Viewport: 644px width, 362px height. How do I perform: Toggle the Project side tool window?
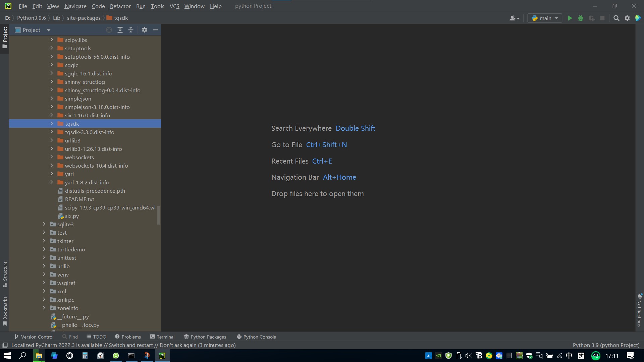tap(5, 38)
